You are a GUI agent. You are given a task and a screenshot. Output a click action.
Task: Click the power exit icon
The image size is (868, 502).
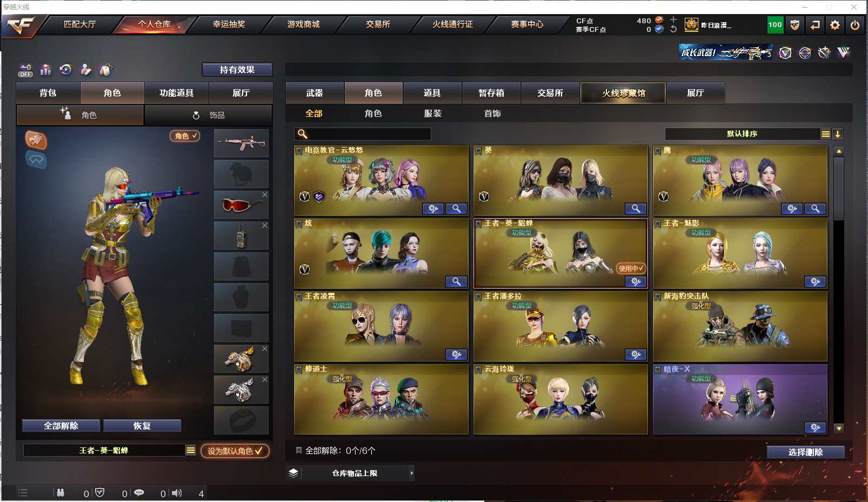(x=854, y=25)
